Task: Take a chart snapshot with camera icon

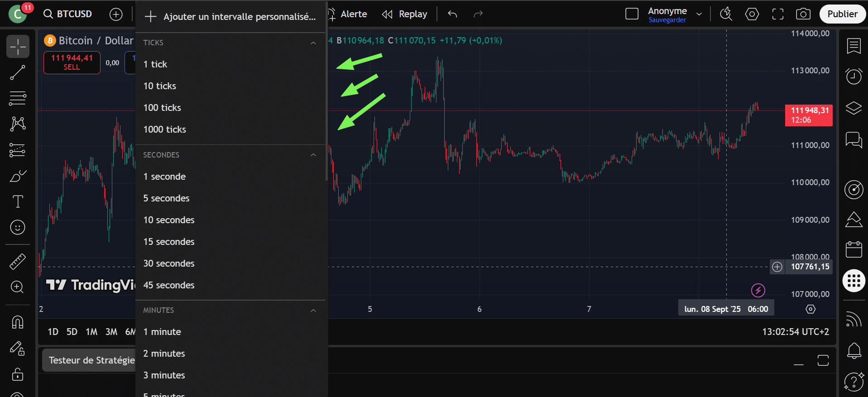Action: (x=803, y=14)
